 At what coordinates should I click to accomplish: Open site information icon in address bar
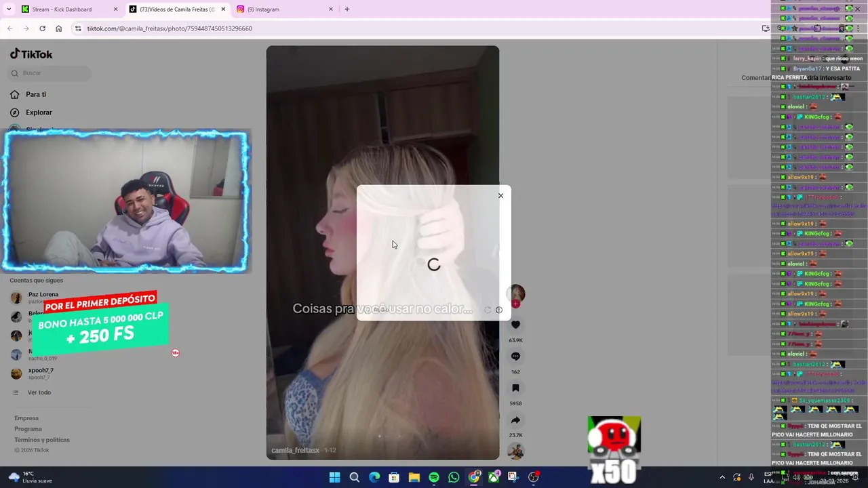[x=78, y=28]
